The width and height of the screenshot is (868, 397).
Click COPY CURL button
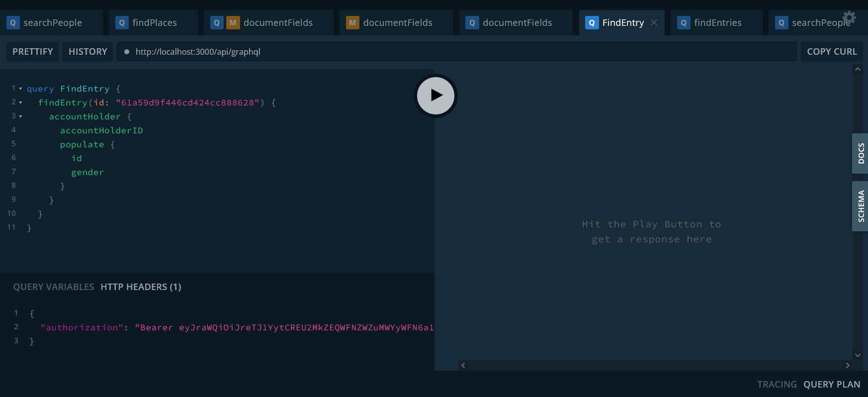pos(832,52)
